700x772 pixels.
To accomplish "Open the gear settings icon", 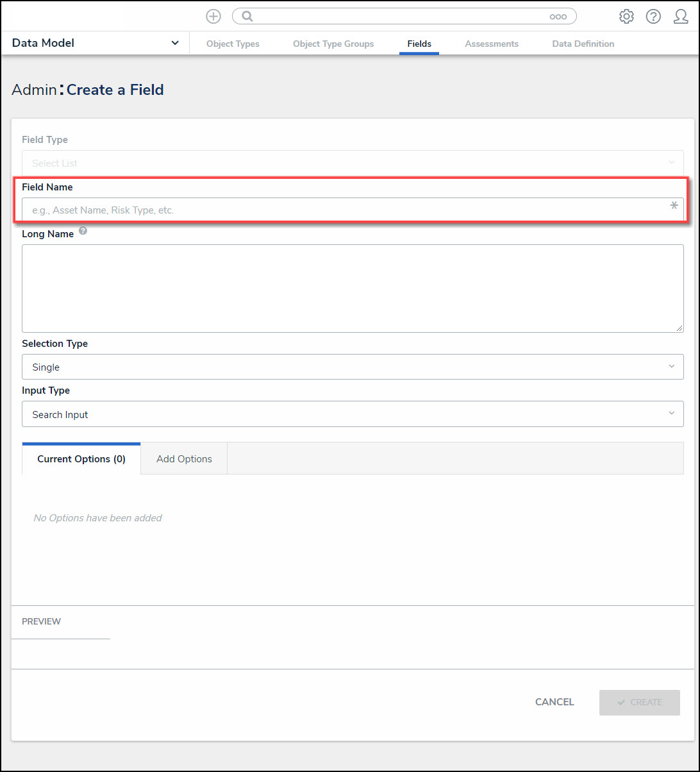I will tap(626, 17).
